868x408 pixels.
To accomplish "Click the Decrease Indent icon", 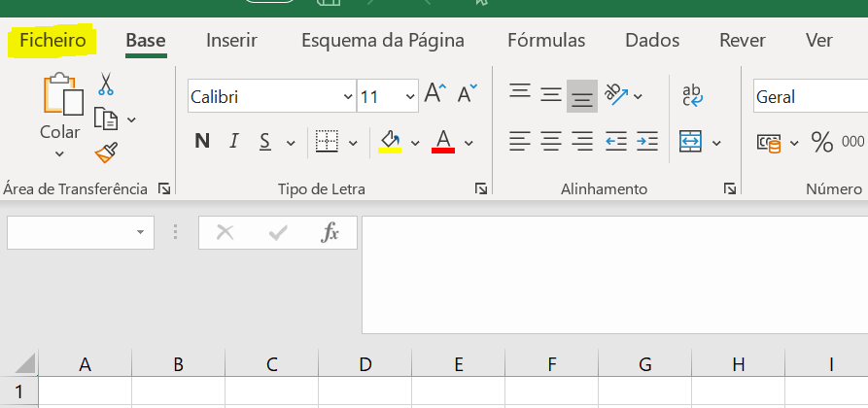I will click(615, 141).
